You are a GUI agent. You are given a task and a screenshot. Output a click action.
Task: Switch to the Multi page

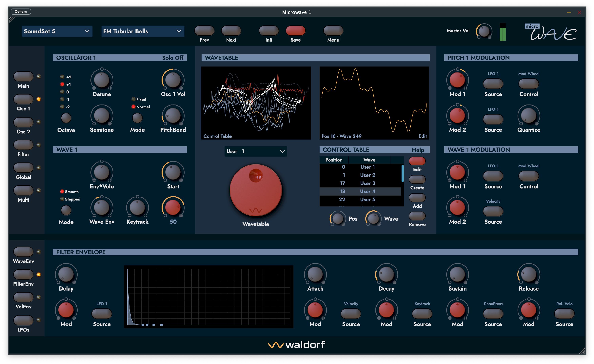click(x=23, y=190)
